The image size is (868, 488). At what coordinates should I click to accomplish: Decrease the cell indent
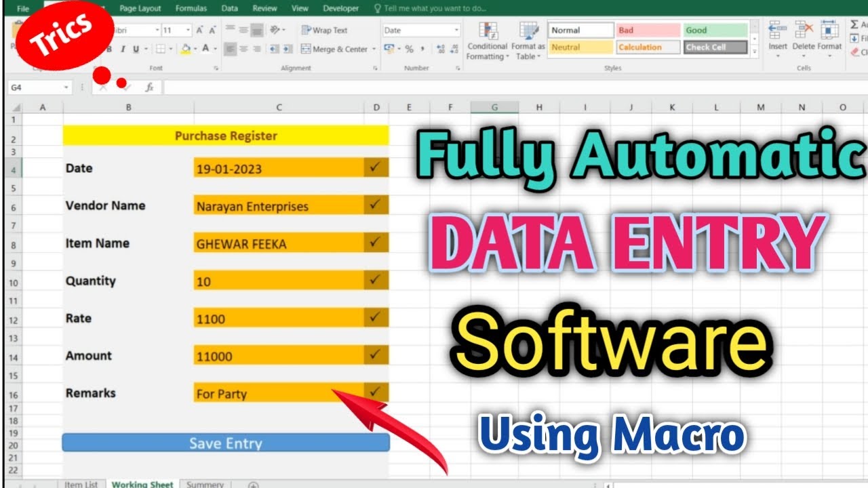tap(274, 49)
